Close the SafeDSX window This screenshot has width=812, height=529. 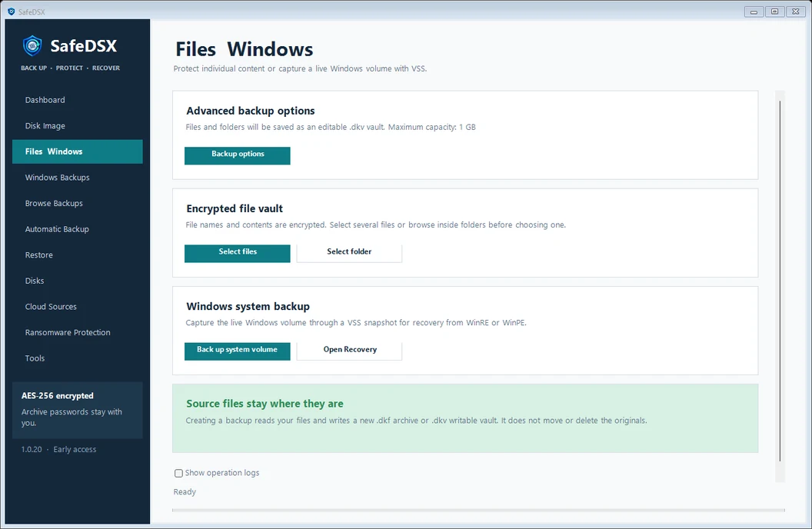pos(795,12)
